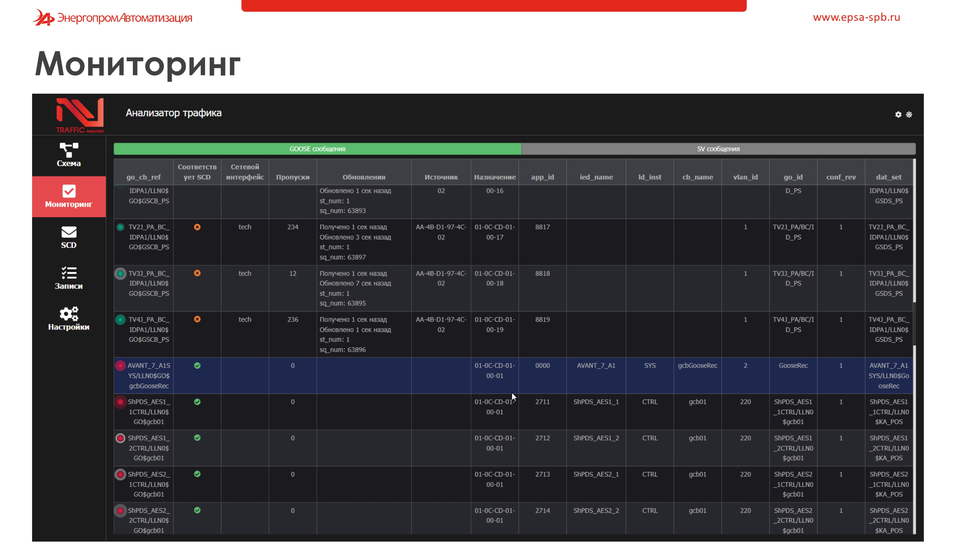Click green SCD checkmark for AVANT_7_A1

(197, 366)
